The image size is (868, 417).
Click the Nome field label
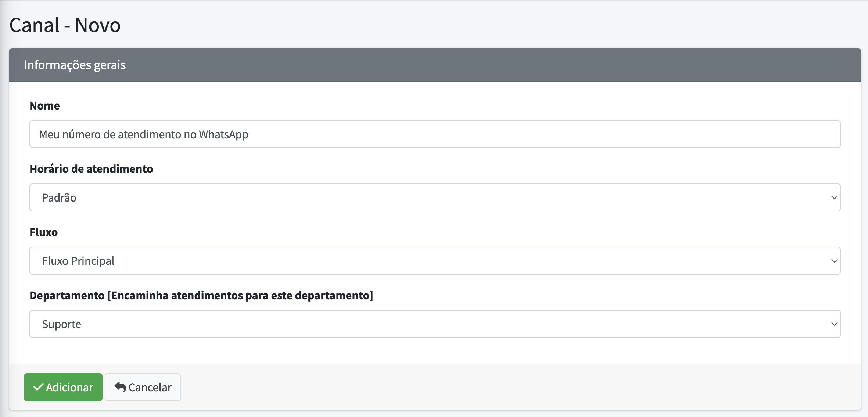click(x=44, y=106)
